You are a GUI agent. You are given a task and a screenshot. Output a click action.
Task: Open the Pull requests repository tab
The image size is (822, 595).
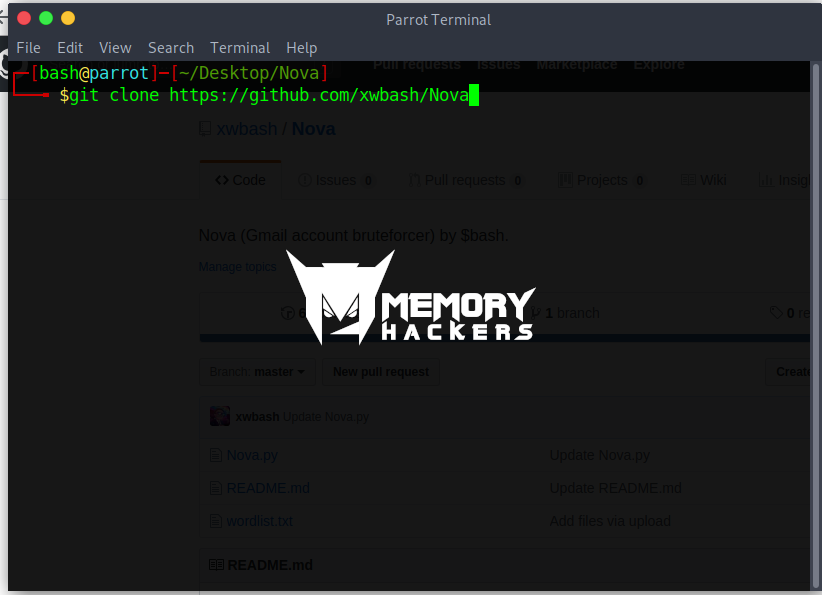click(466, 180)
